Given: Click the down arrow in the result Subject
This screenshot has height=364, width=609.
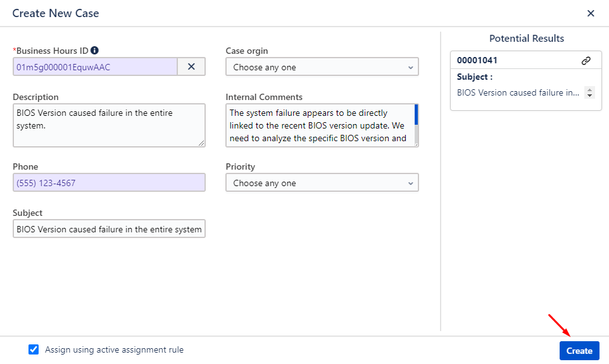Looking at the screenshot, I should (590, 96).
